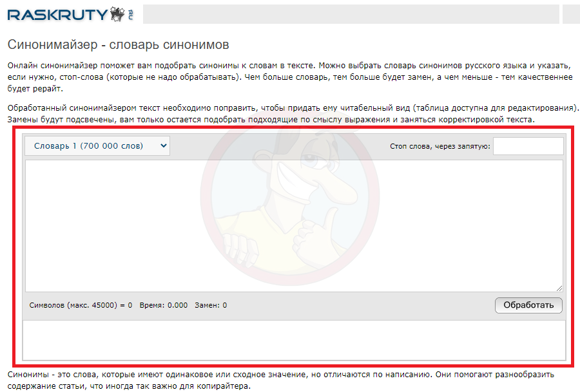Click the paragraph starting "Синонимы - это слова"
The width and height of the screenshot is (580, 392).
[x=281, y=380]
